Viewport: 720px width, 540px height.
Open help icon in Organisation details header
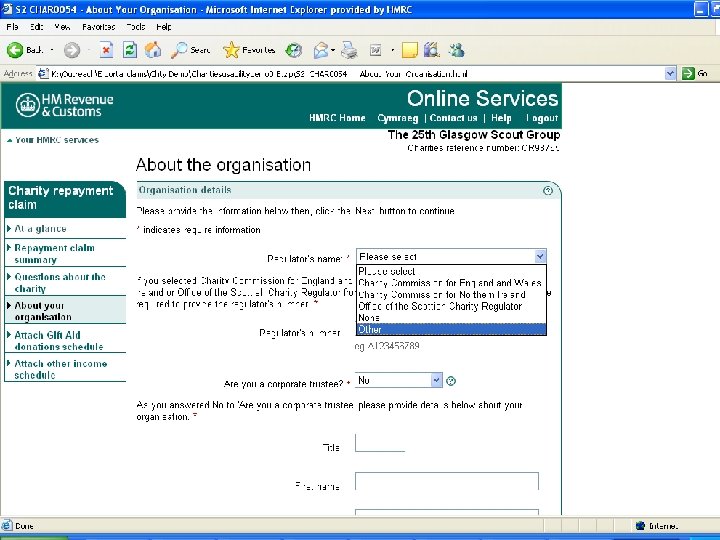point(548,191)
